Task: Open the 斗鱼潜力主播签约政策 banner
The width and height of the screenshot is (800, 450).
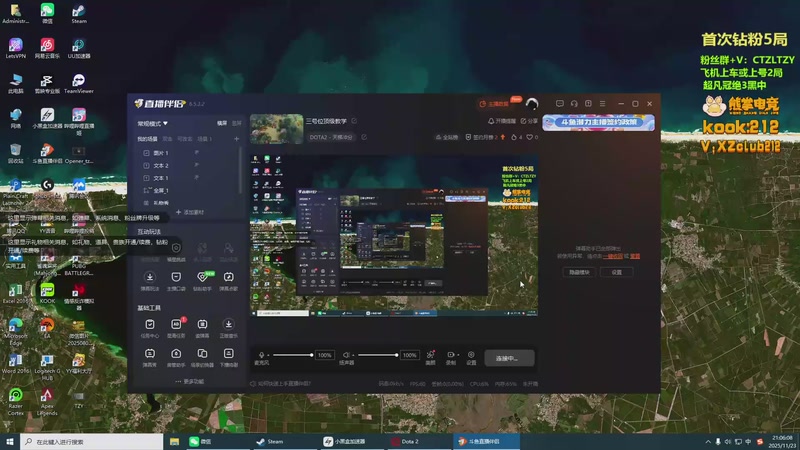Action: pos(598,122)
